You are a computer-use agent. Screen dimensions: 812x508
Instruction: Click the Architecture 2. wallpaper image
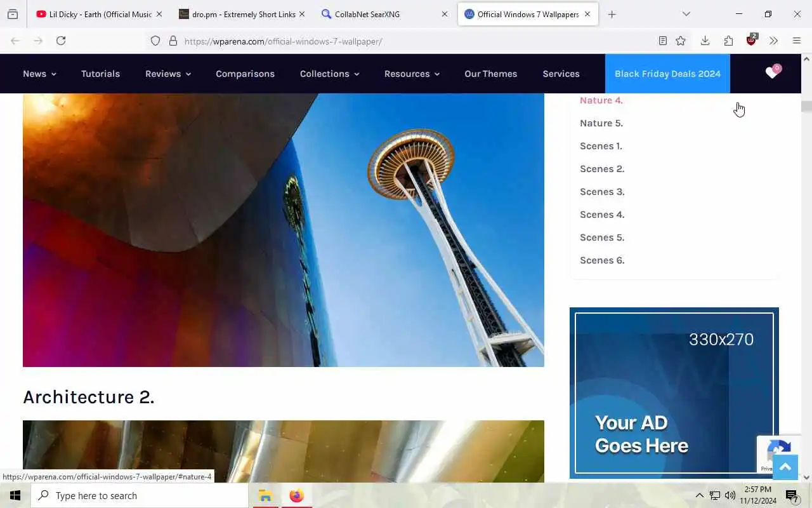(x=284, y=451)
